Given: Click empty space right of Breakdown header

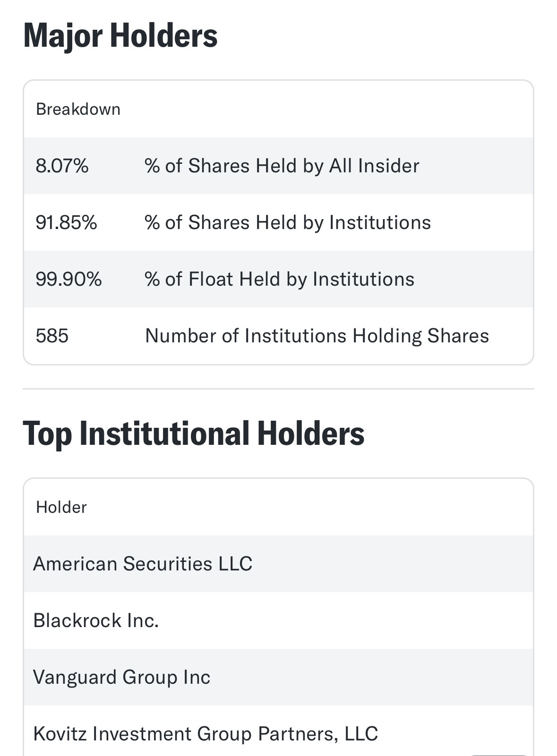Looking at the screenshot, I should pos(331,109).
